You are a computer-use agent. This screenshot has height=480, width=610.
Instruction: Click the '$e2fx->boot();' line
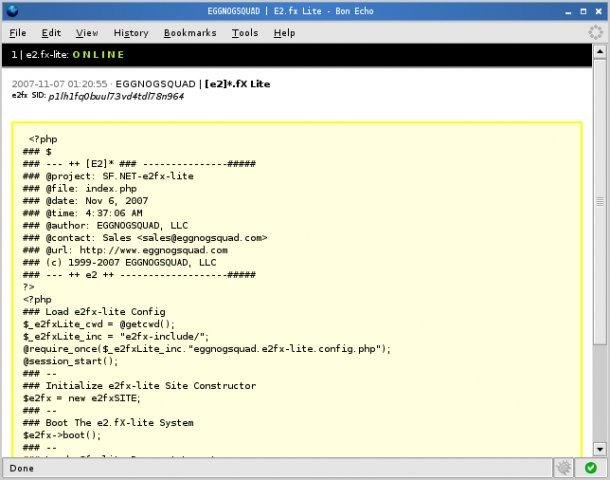click(62, 435)
